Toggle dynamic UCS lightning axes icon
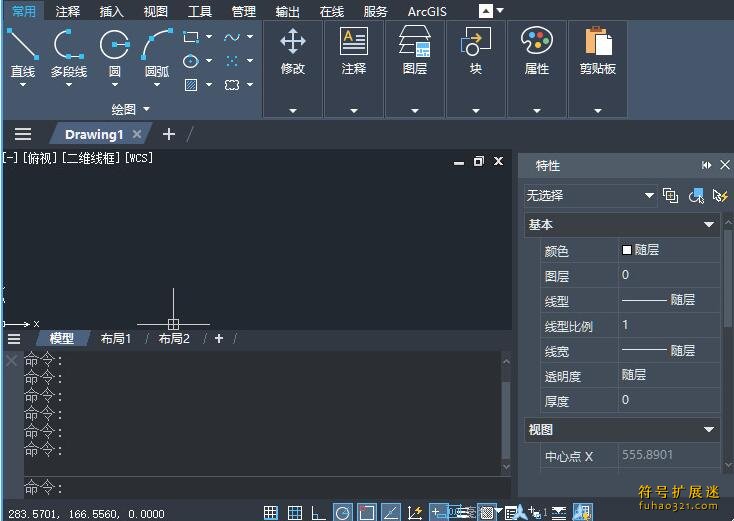The image size is (734, 521). (x=415, y=513)
